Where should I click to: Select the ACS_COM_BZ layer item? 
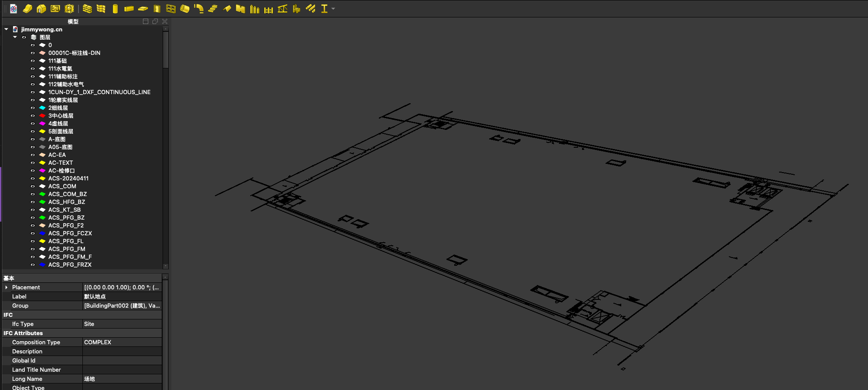pos(67,194)
